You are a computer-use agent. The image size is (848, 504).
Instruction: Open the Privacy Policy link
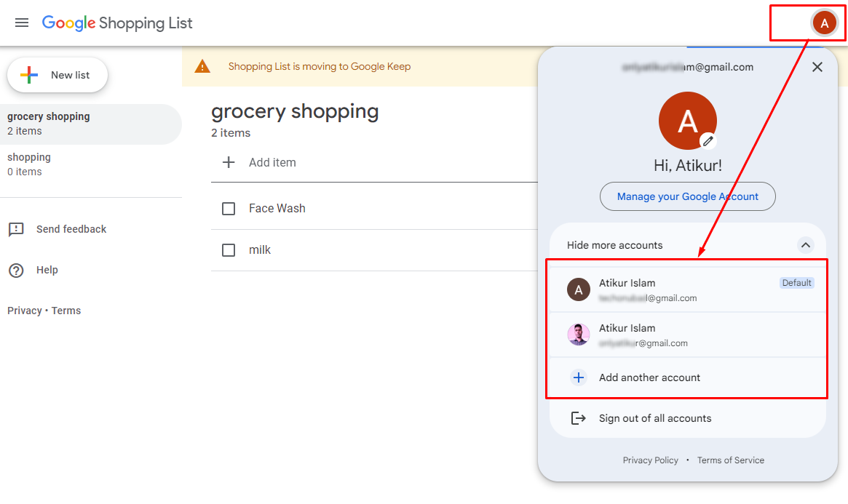pos(650,460)
